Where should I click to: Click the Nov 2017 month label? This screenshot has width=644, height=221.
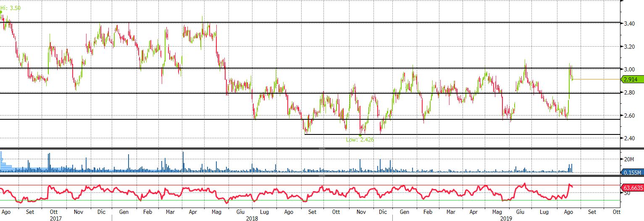(79, 212)
